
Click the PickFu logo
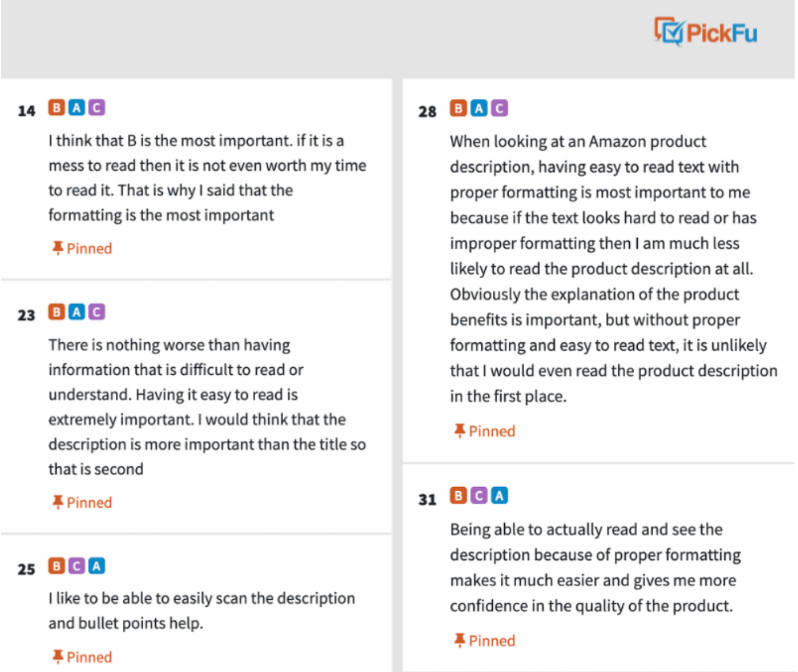click(705, 32)
